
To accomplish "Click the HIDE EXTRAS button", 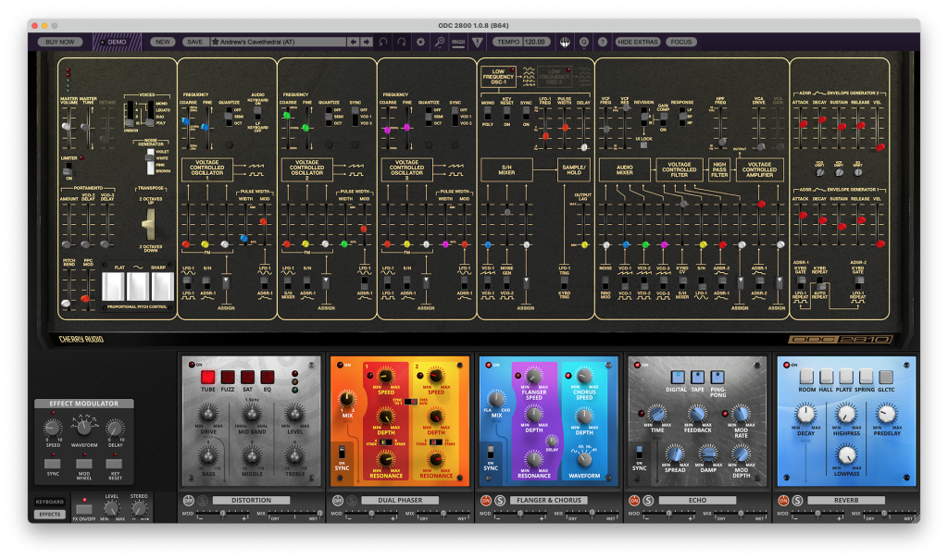I will point(637,42).
